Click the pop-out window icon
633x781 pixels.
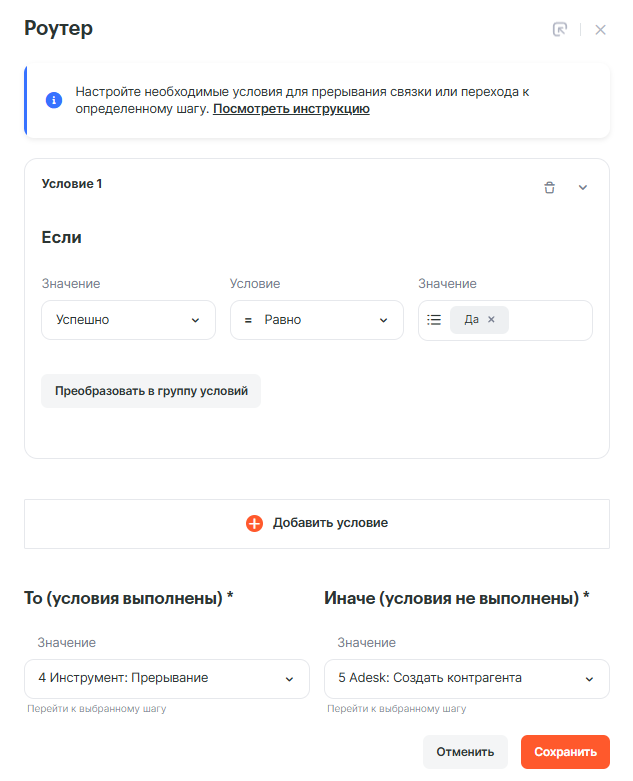pyautogui.click(x=560, y=30)
